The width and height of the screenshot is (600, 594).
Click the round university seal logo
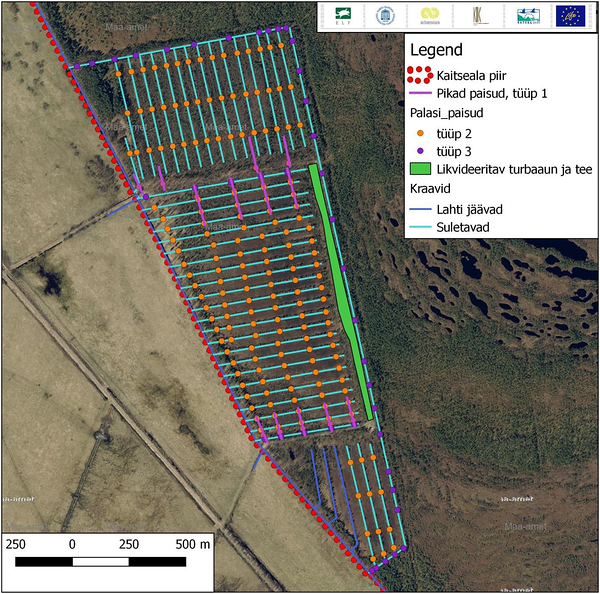385,16
